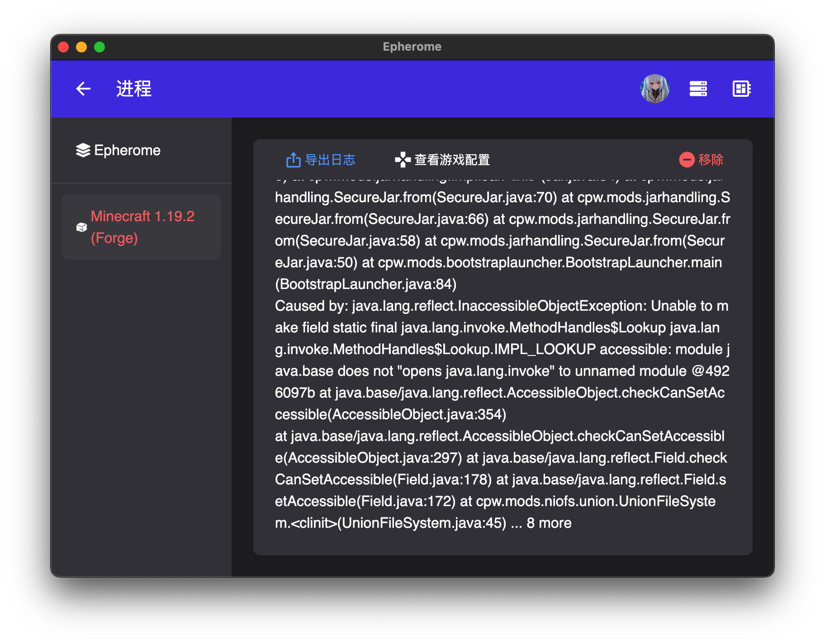825x644 pixels.
Task: Select Epherome in the sidebar
Action: pos(127,150)
